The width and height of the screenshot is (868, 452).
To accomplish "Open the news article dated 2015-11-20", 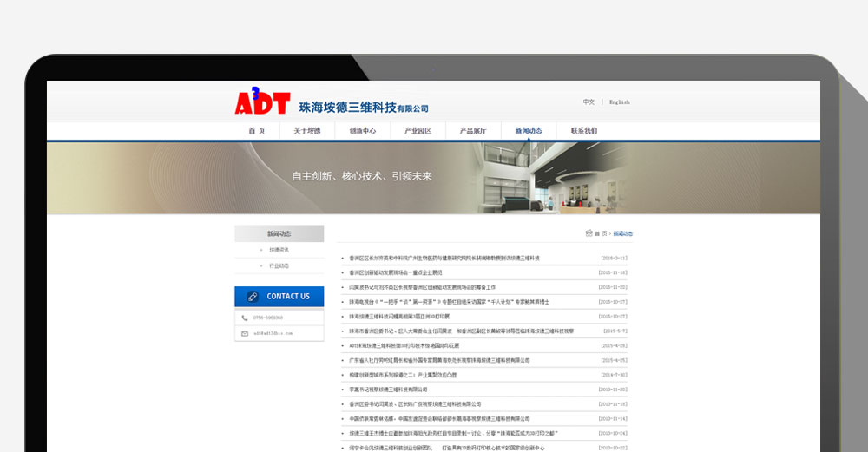I will click(423, 288).
